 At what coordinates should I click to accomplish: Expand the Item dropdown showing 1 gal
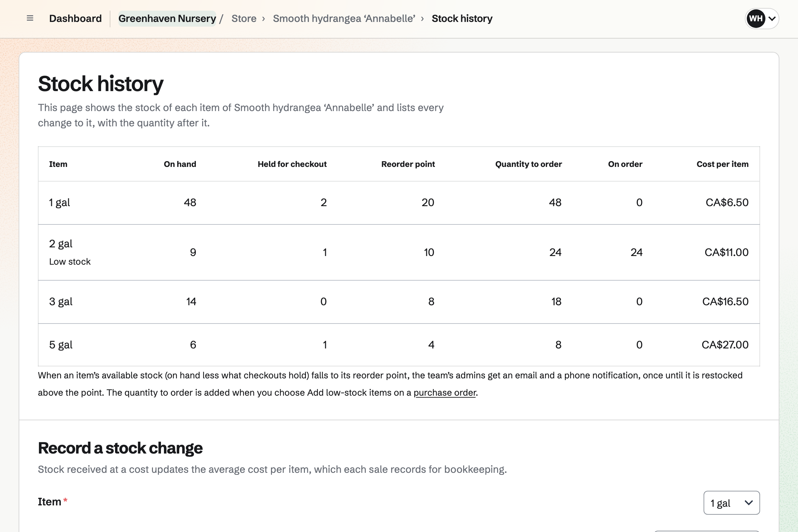coord(731,503)
